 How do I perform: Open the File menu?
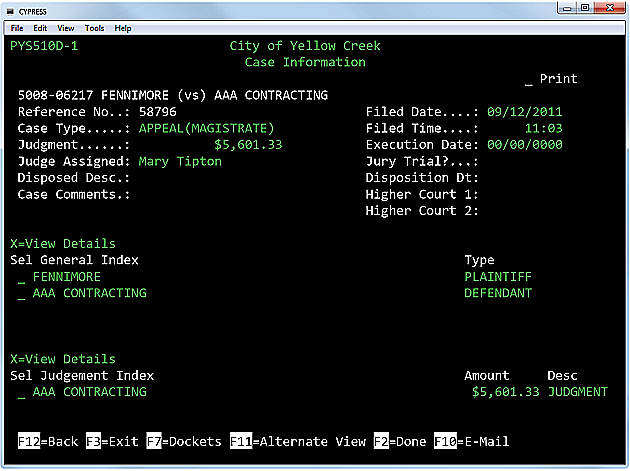[17, 28]
